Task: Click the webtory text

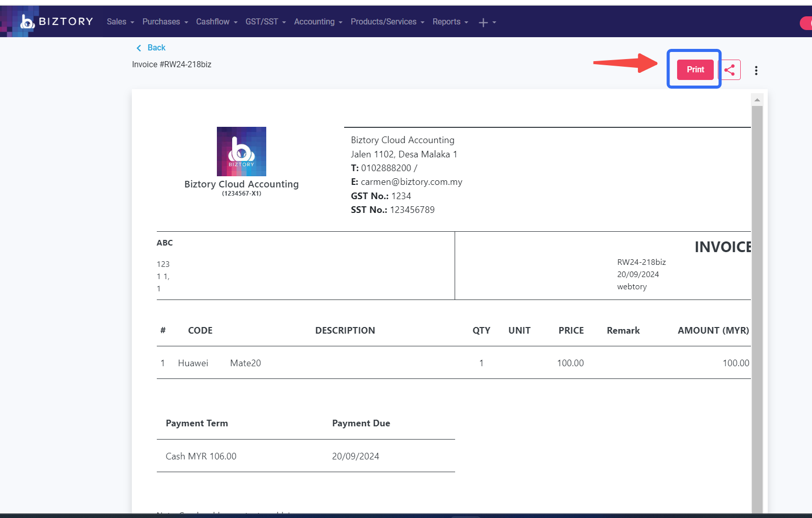Action: [x=632, y=287]
